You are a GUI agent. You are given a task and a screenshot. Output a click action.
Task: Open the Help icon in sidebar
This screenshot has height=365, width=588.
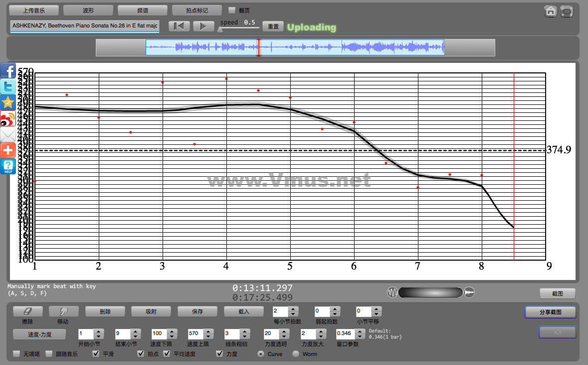8,166
